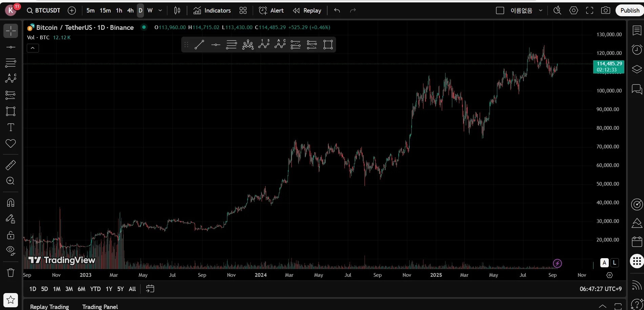The image size is (644, 310).
Task: Select the ruler measure tool
Action: click(x=11, y=165)
